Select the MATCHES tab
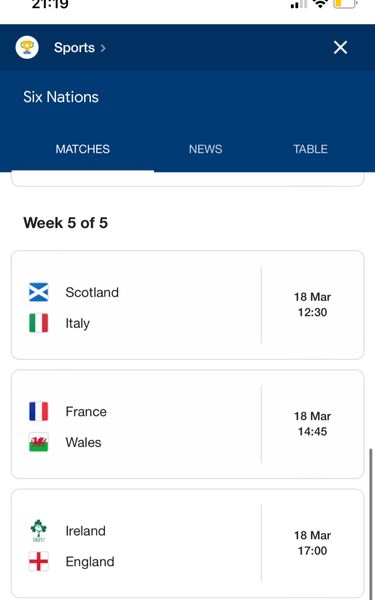This screenshot has width=375, height=600. 83,149
